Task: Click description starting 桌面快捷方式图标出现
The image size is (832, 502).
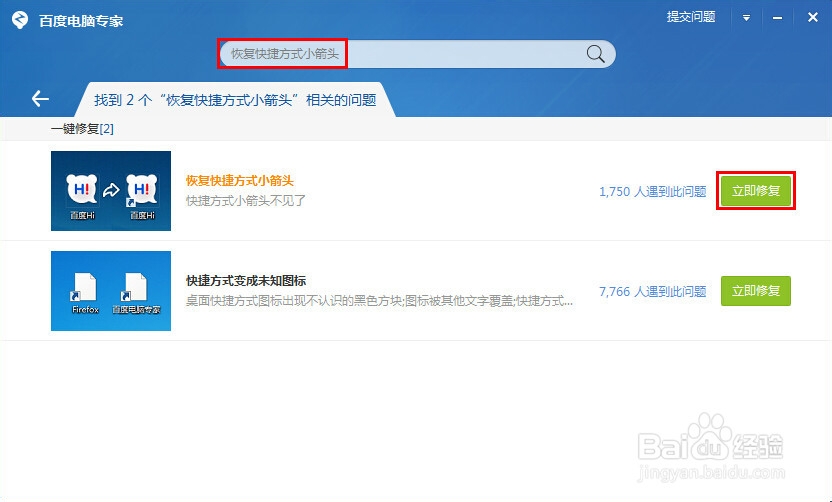Action: 379,301
